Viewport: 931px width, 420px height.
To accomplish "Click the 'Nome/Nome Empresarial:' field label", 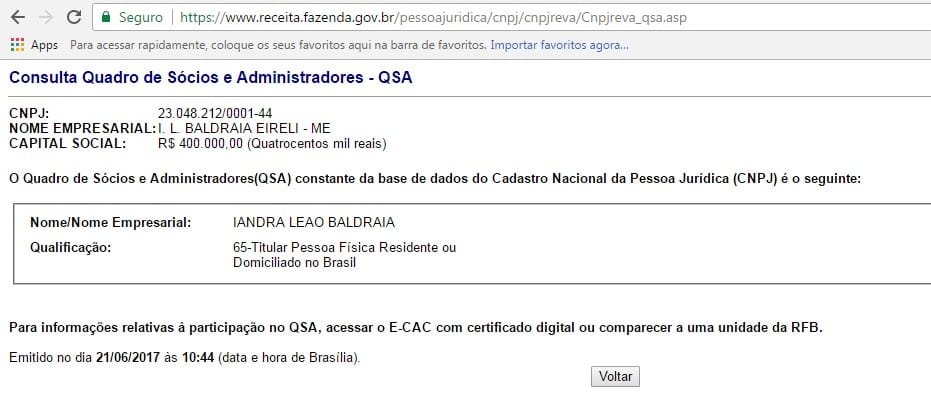I will tap(110, 221).
